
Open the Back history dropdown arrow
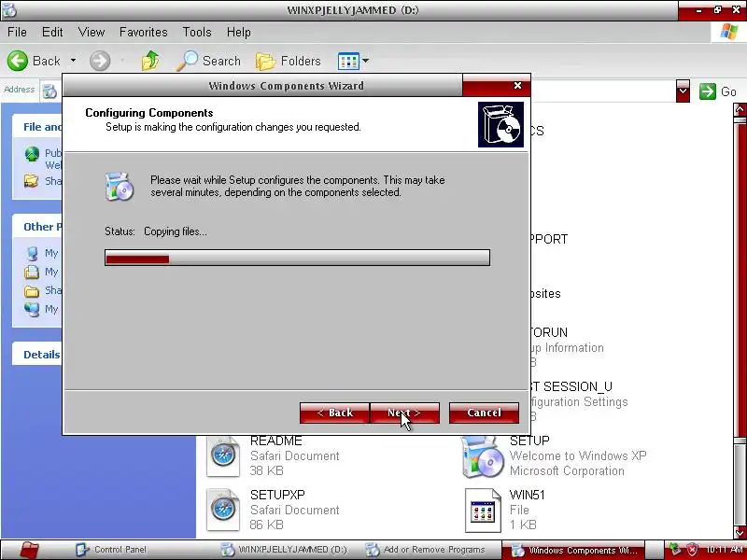[73, 61]
